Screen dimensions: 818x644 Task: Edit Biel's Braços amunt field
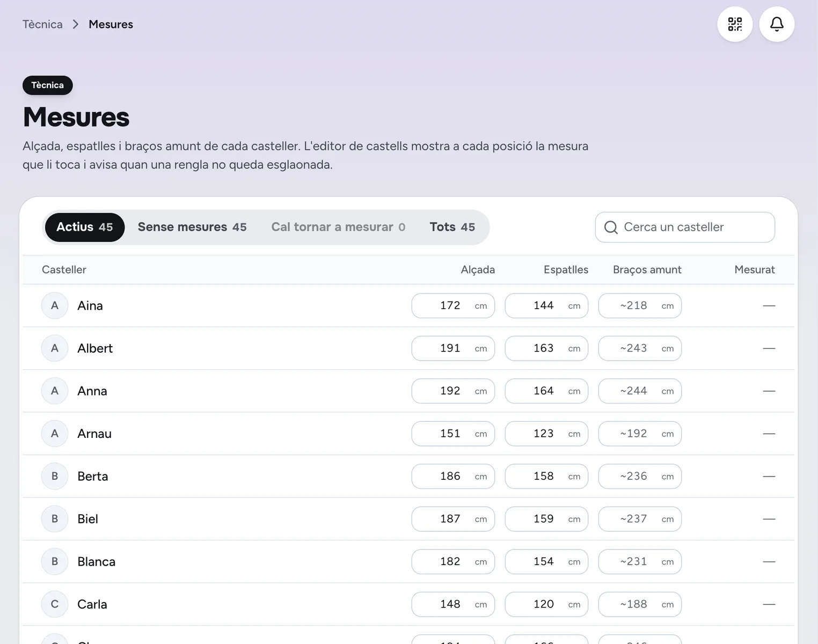(x=640, y=519)
